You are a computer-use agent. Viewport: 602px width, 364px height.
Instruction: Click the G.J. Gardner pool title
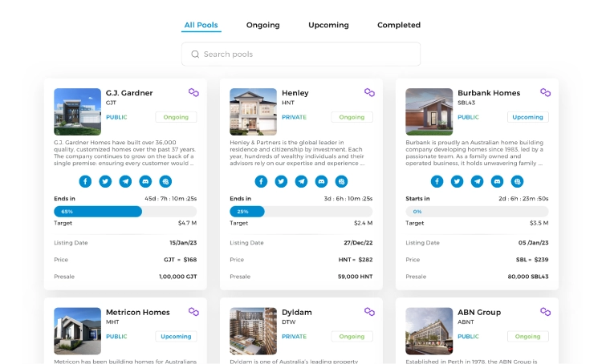pyautogui.click(x=129, y=93)
